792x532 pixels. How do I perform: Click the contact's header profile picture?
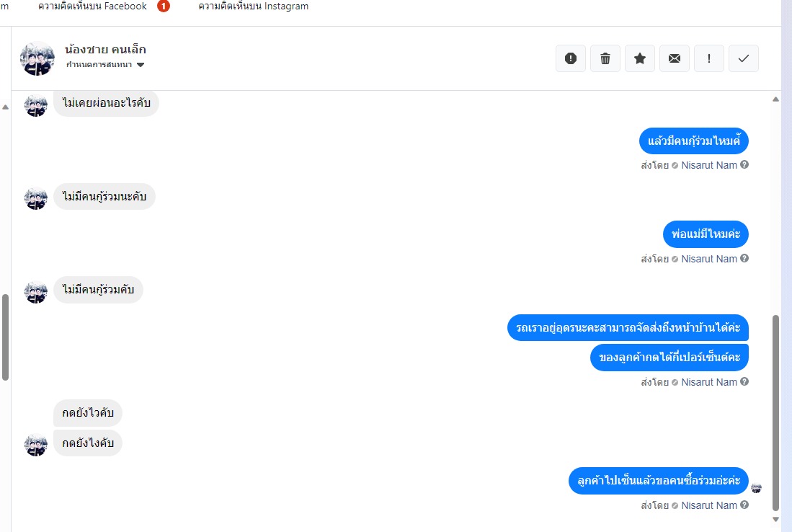tap(37, 58)
